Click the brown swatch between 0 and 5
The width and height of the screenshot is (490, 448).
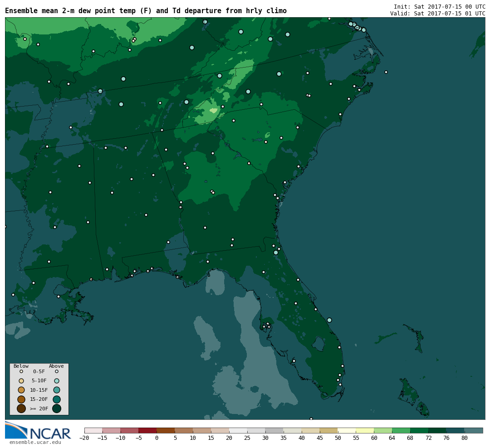coord(166,430)
